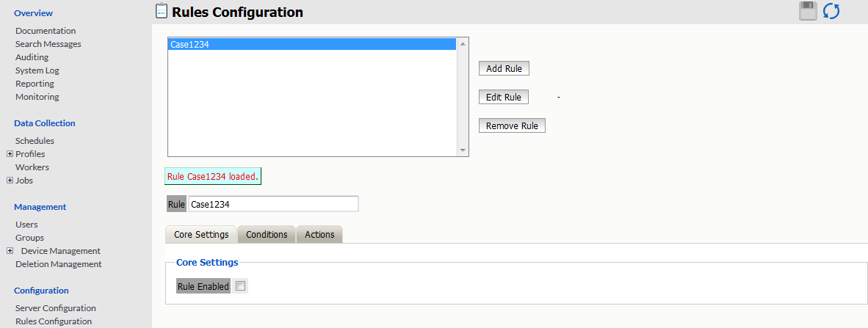Expand the Profiles tree node
This screenshot has height=328, width=868.
pyautogui.click(x=10, y=154)
